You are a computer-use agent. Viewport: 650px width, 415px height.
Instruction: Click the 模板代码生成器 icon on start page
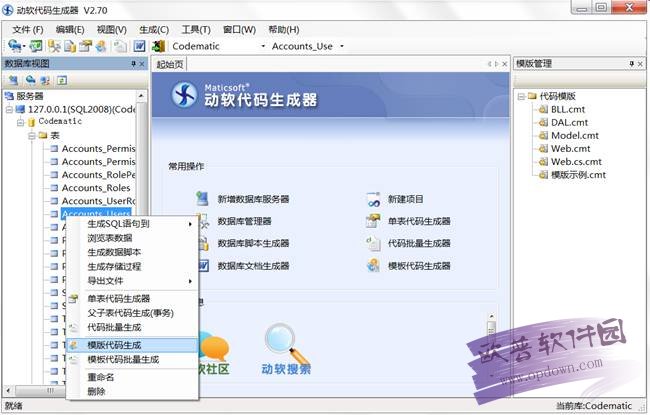tap(373, 265)
